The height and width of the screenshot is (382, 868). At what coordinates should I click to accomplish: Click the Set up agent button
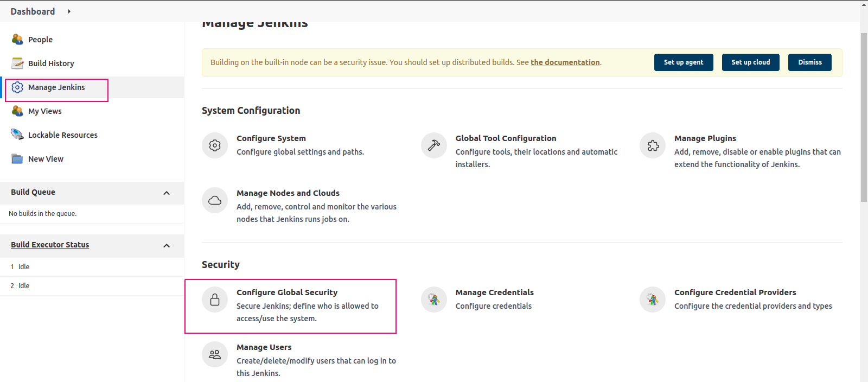(684, 62)
